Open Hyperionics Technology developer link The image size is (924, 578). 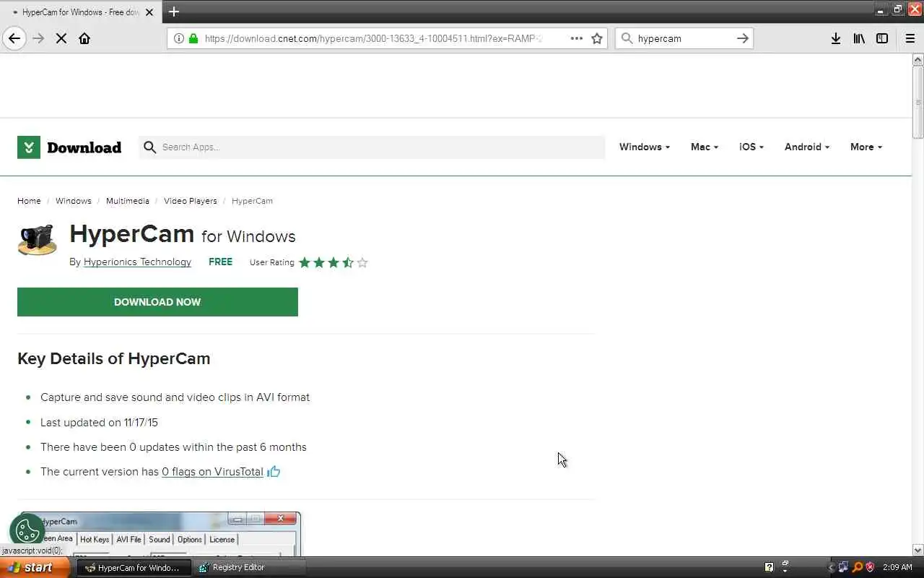tap(137, 262)
